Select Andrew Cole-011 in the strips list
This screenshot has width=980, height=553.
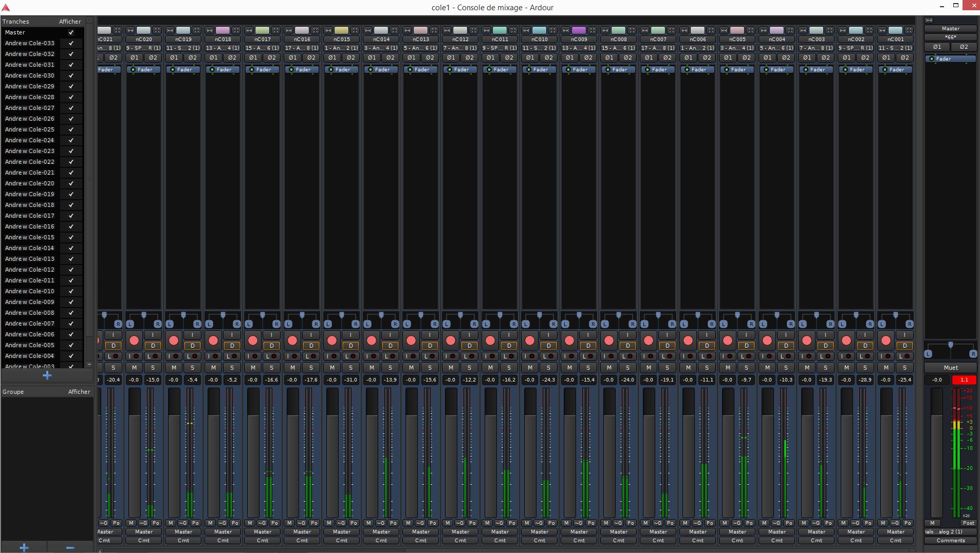(x=30, y=280)
